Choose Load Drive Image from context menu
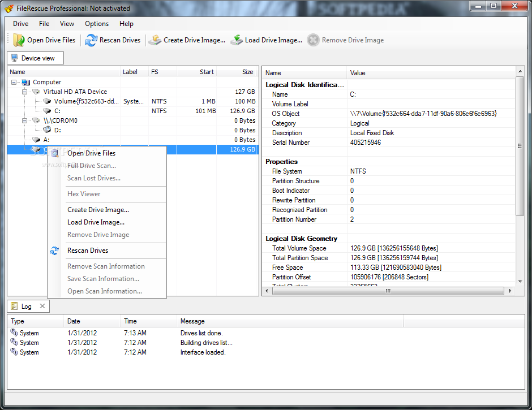 pyautogui.click(x=107, y=222)
